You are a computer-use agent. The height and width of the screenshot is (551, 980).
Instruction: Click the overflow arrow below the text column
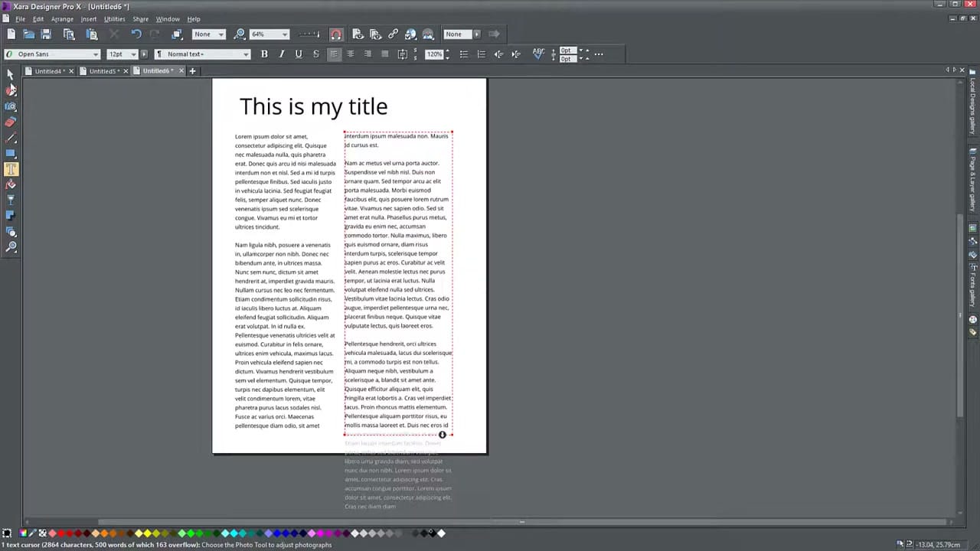point(443,434)
